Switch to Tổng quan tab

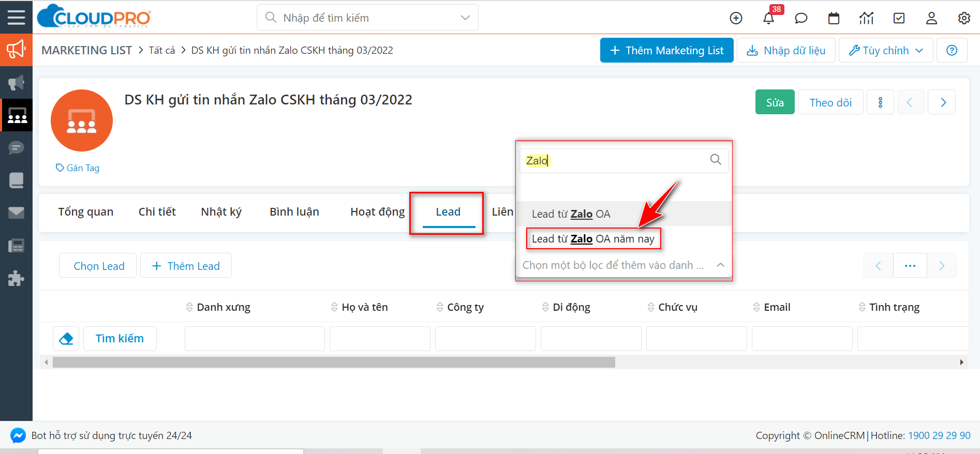click(x=86, y=212)
